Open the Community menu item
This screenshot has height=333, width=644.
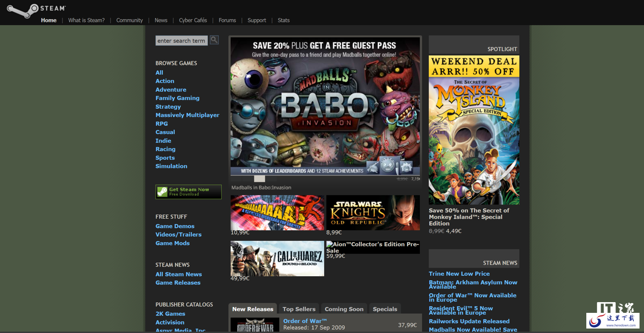[130, 20]
